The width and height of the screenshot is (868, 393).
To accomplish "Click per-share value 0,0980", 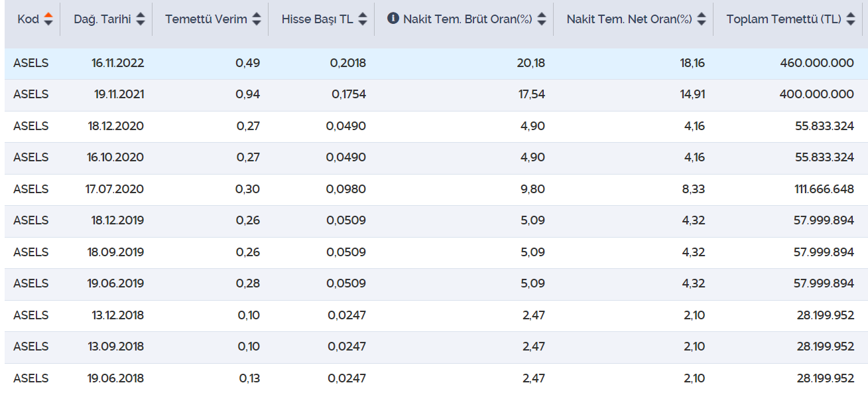I will [x=346, y=189].
